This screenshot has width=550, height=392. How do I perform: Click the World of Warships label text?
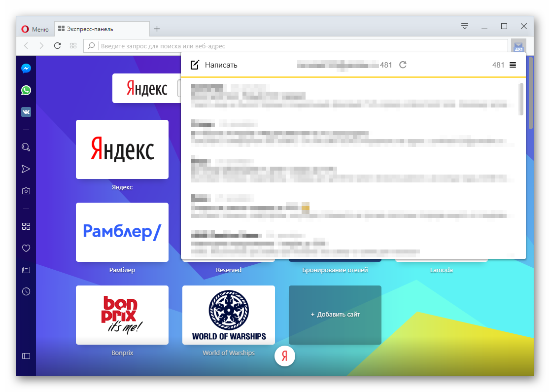229,353
